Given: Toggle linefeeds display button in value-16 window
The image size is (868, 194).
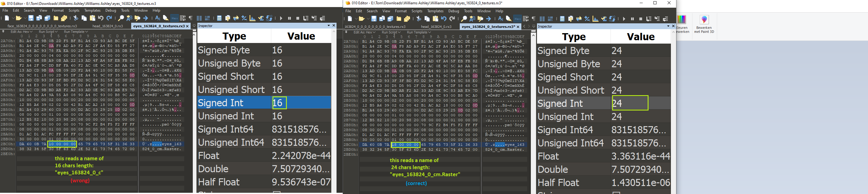Looking at the screenshot, I should pos(183,18).
